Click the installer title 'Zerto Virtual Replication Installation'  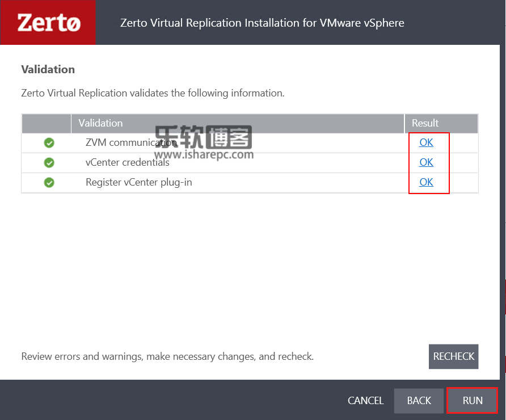[x=262, y=23]
